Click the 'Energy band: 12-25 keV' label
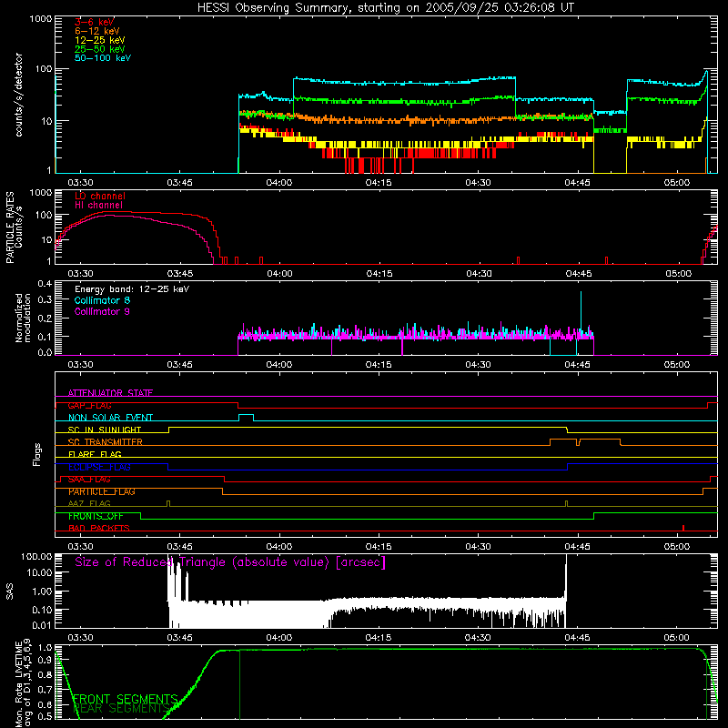728x728 pixels. [x=132, y=289]
